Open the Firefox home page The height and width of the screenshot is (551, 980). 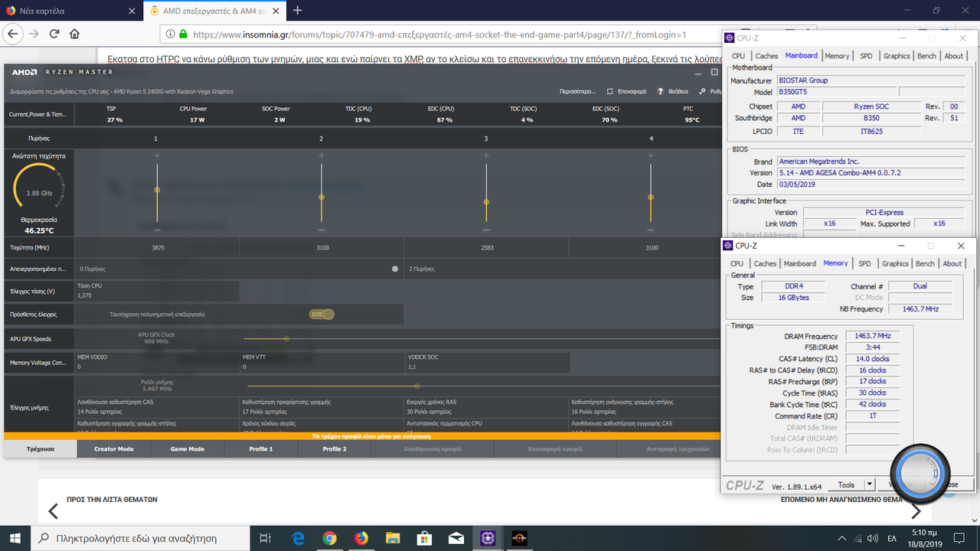click(x=74, y=34)
